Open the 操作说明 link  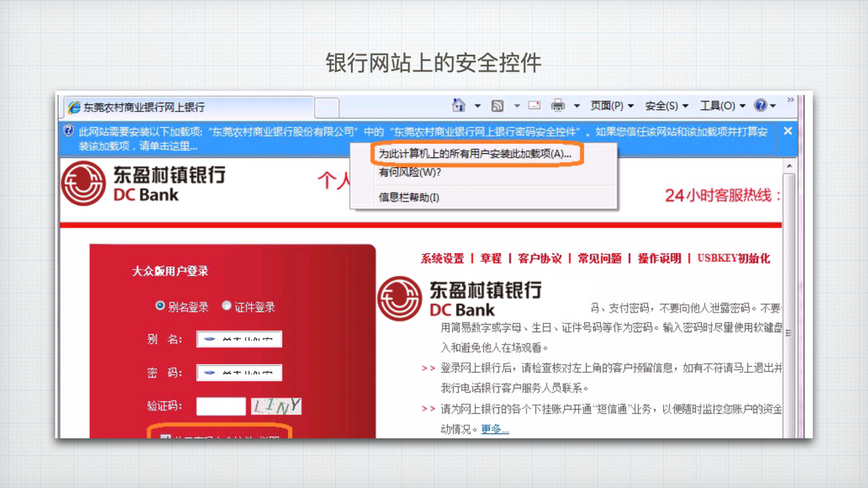(660, 258)
